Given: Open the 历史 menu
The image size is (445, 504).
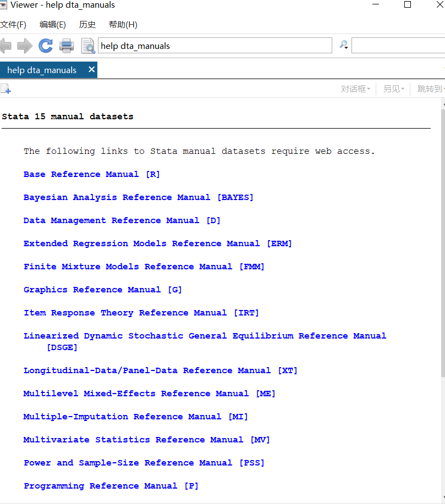Looking at the screenshot, I should (87, 24).
